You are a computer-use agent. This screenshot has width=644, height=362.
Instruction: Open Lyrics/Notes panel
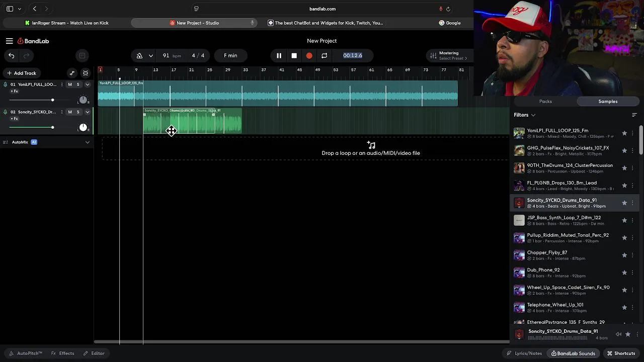pos(524,353)
